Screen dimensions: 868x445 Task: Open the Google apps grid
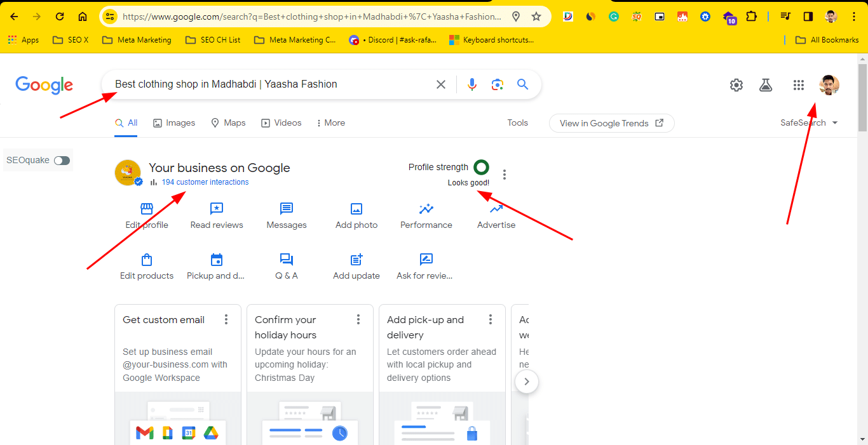point(799,85)
